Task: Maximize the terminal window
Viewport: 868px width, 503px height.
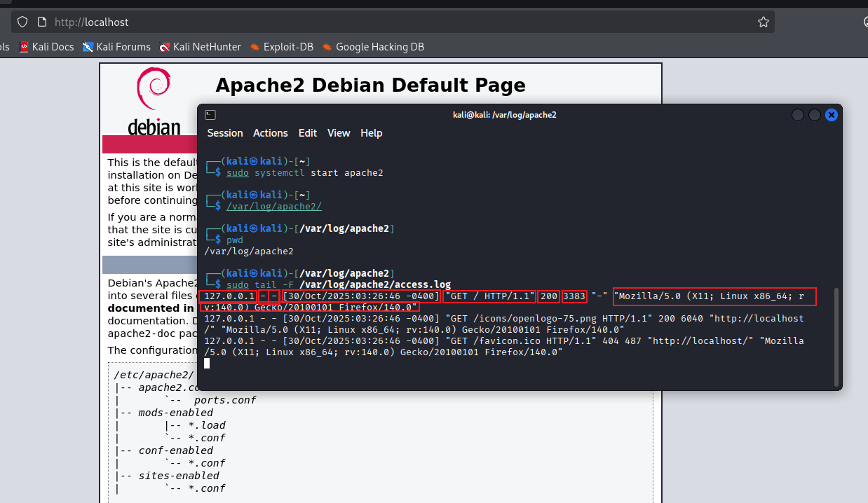Action: [815, 115]
